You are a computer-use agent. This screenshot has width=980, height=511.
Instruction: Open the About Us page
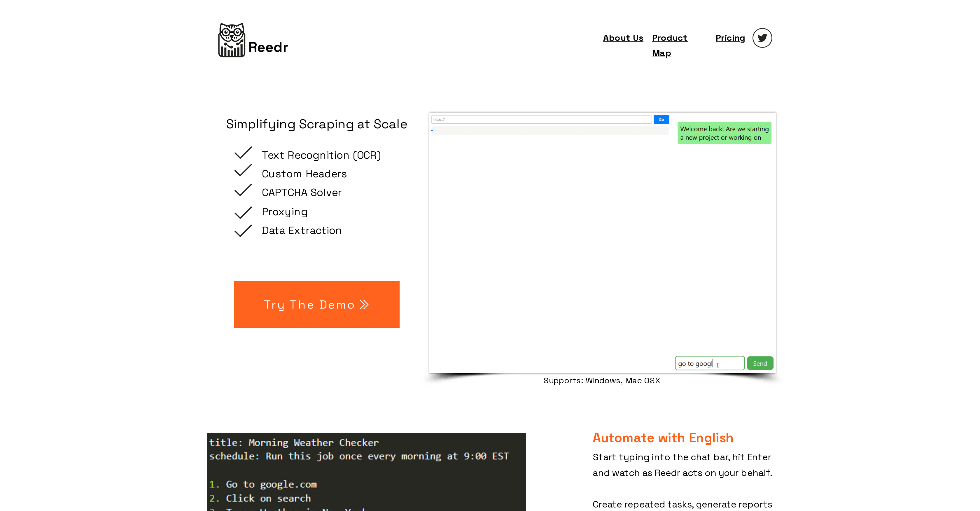(x=623, y=38)
